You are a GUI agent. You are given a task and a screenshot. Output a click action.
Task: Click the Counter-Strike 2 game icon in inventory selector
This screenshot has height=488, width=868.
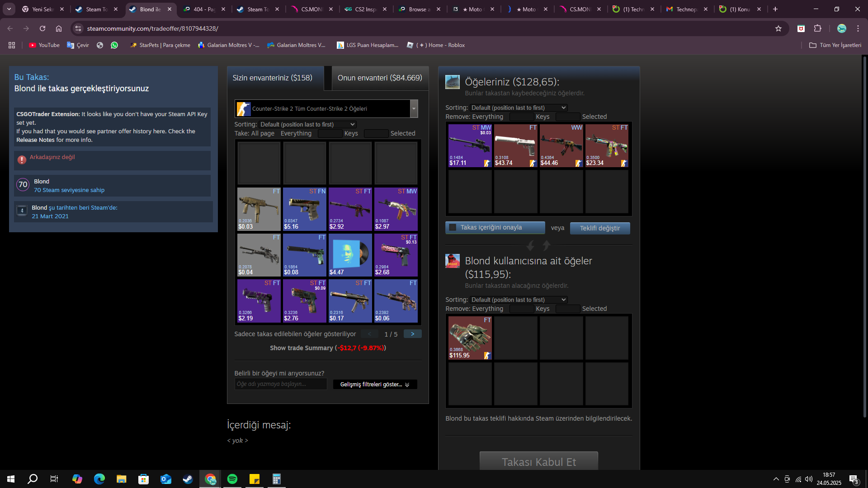point(244,109)
